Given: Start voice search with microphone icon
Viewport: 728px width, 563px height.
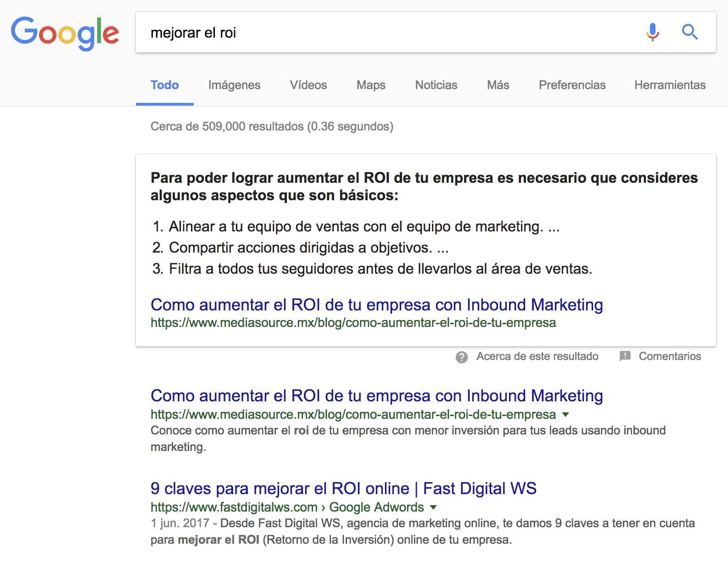Looking at the screenshot, I should tap(652, 32).
